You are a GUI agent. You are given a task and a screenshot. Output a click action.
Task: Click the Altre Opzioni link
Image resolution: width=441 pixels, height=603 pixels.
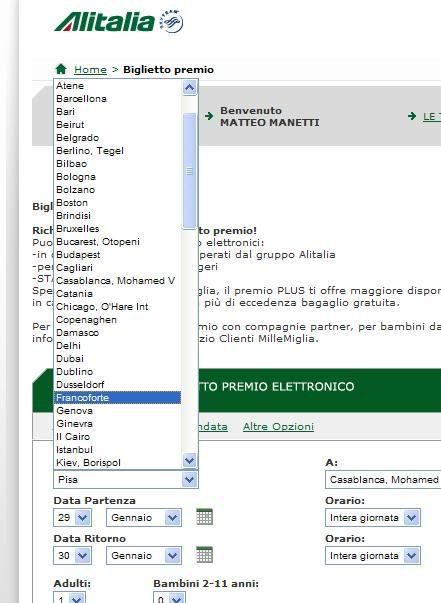(278, 426)
